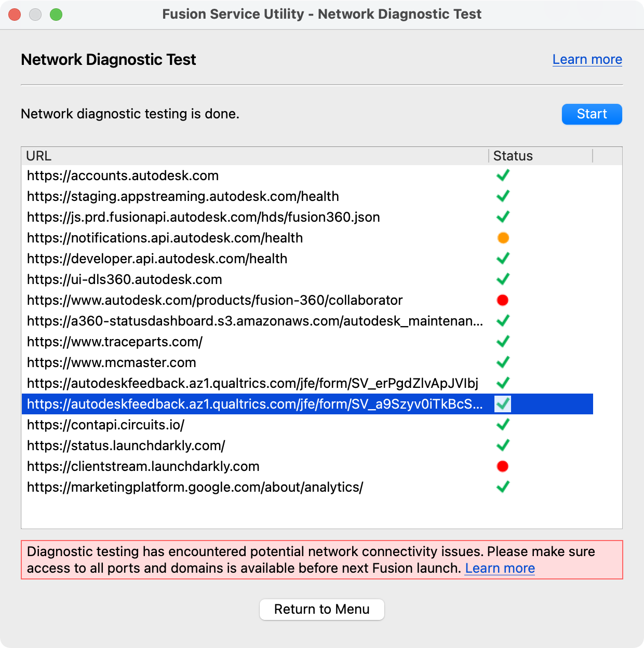Sort by the URL column header
This screenshot has width=644, height=648.
click(x=254, y=156)
